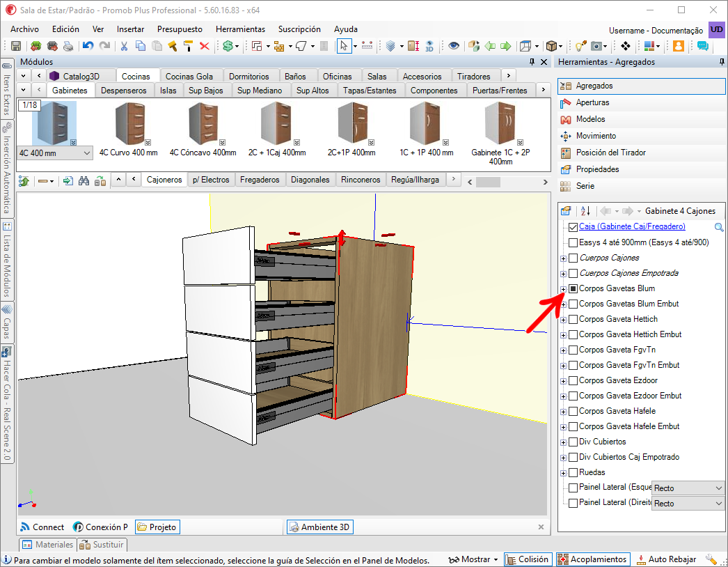Expand the Cuerpos Cajones tree node
Image resolution: width=728 pixels, height=567 pixels.
[x=563, y=258]
